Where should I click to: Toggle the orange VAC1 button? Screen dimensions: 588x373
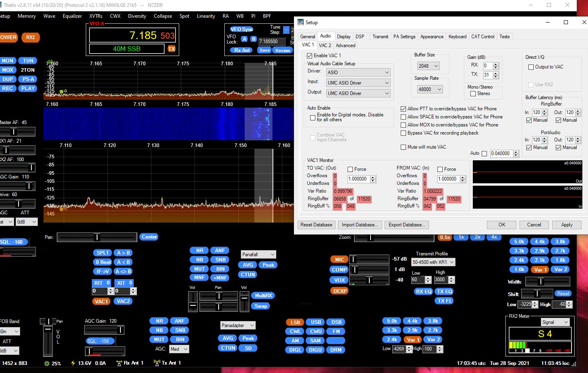pyautogui.click(x=101, y=301)
